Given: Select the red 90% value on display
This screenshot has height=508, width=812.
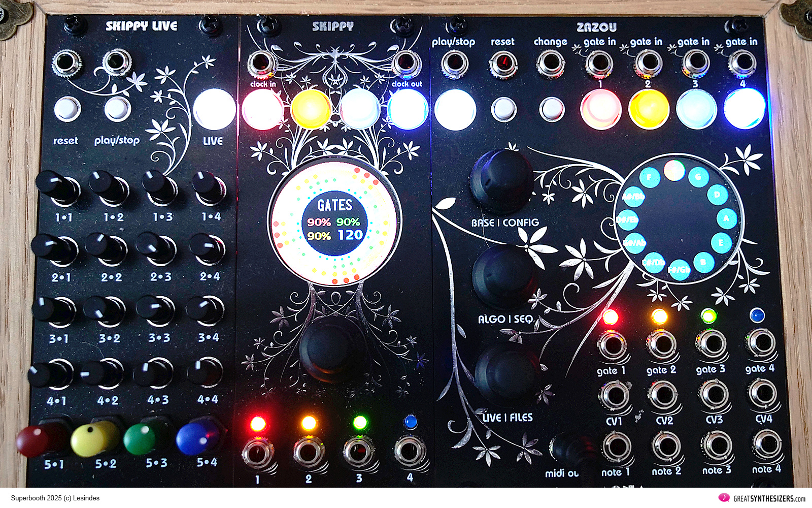Looking at the screenshot, I should click(319, 222).
